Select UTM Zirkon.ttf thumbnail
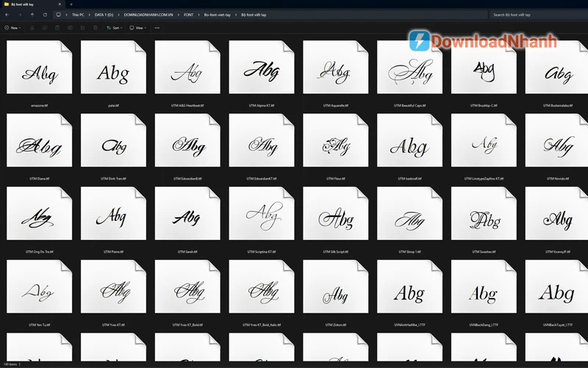This screenshot has width=588, height=368. [336, 287]
